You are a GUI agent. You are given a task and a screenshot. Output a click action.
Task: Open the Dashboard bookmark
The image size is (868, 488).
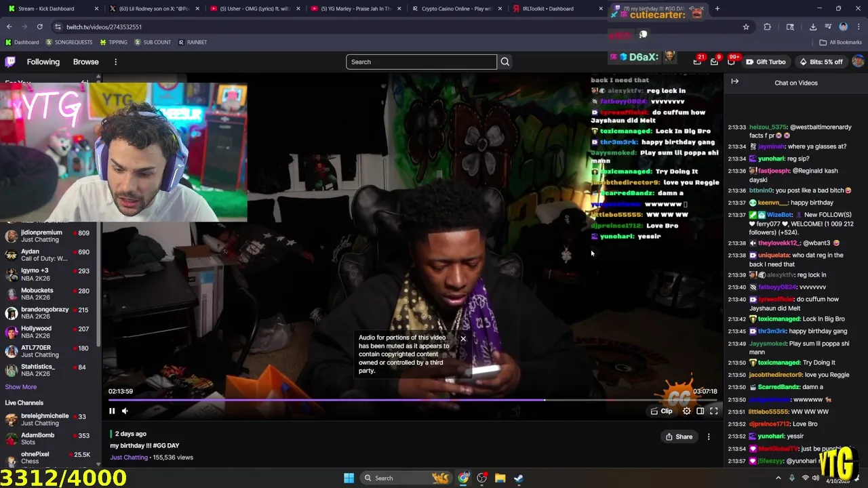pos(22,42)
